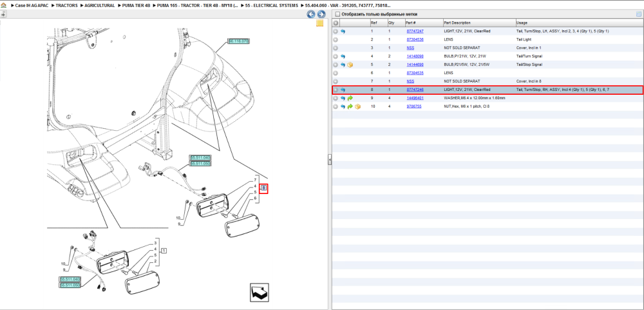Image resolution: width=644 pixels, height=310 pixels.
Task: Add part 87304536 using its circle icon
Action: tap(336, 39)
